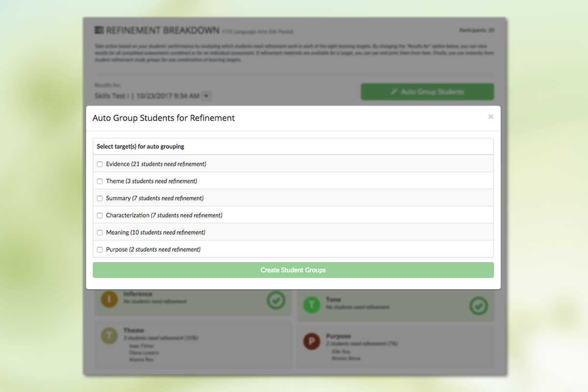Click the Auto Group Students button behind dialog

coord(427,92)
